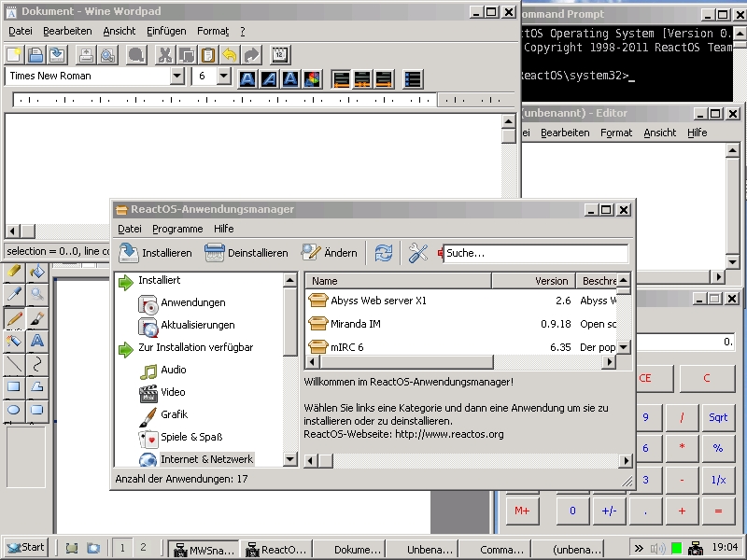Click the Installieren button

coord(156,253)
